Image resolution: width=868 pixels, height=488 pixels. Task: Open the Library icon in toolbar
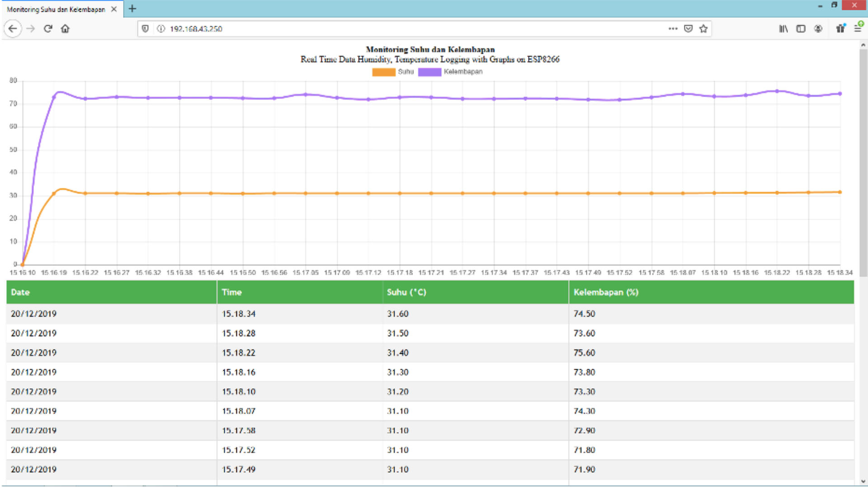click(783, 29)
